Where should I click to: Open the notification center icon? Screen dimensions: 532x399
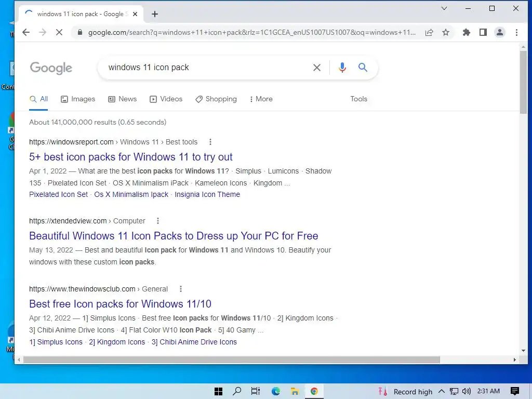coord(515,392)
